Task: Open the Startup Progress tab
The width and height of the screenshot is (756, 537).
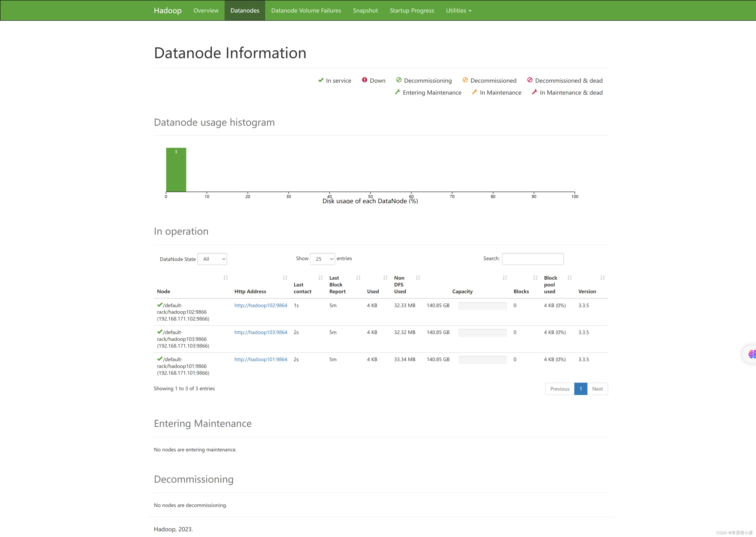Action: pos(412,10)
